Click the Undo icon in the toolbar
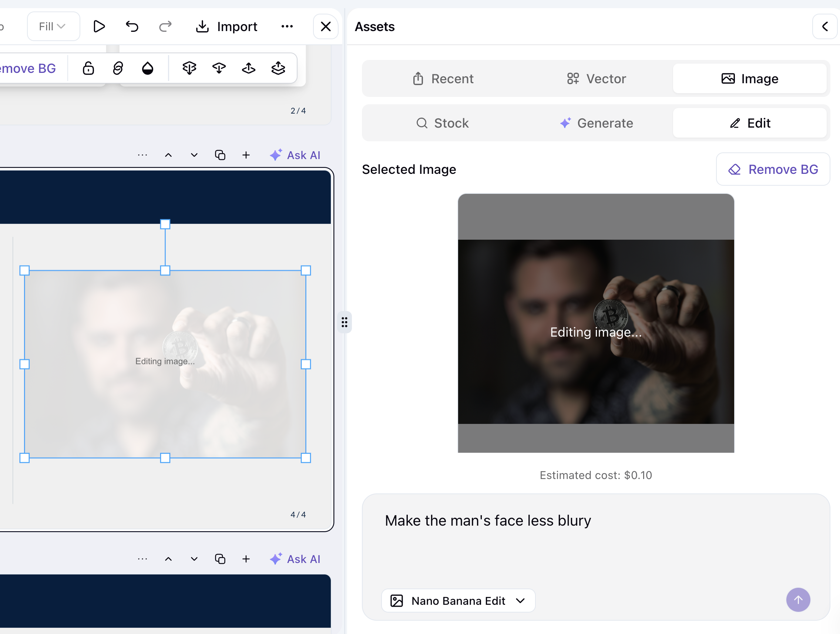The width and height of the screenshot is (840, 634). tap(131, 26)
